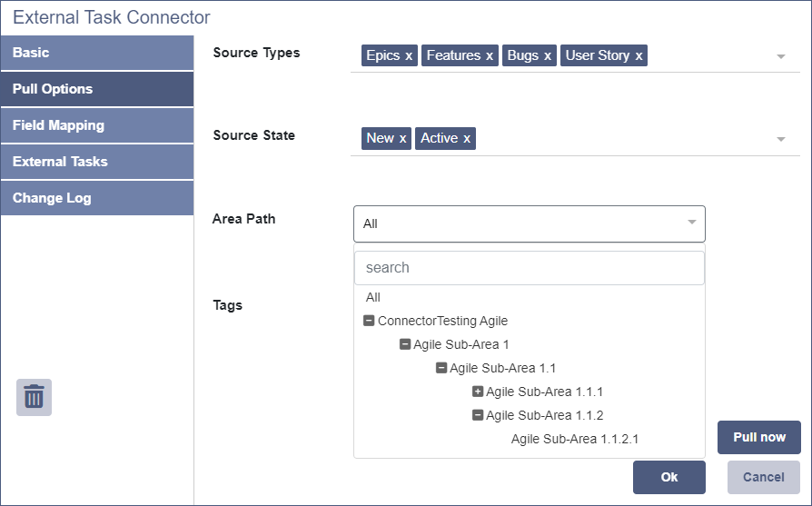
Task: Switch to the Basic tab
Action: [97, 53]
